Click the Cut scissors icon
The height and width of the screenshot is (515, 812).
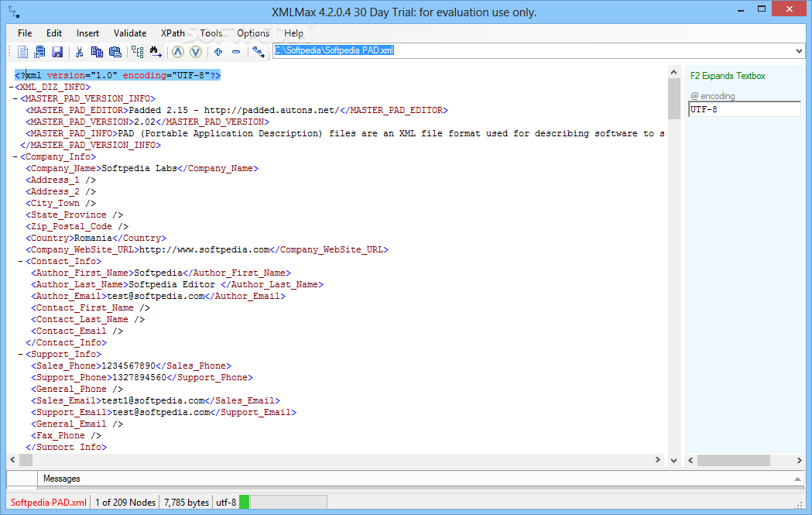79,52
